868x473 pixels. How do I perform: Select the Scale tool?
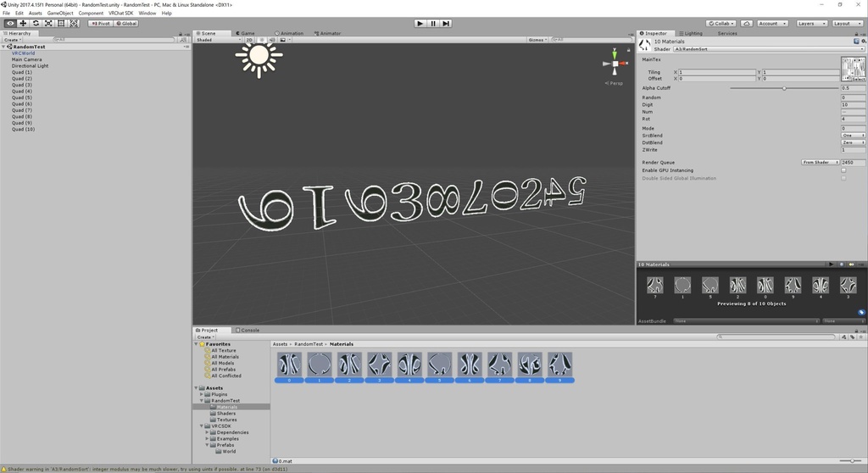[48, 23]
